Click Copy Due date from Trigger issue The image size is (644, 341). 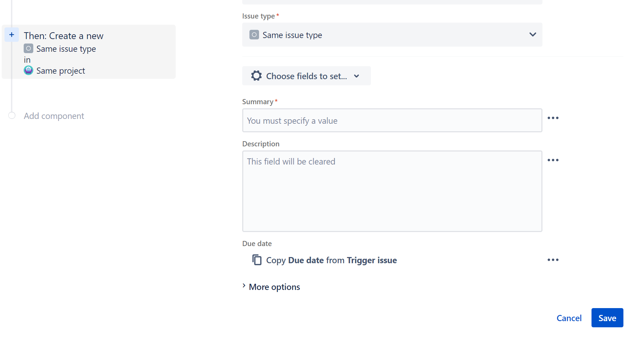tap(331, 260)
